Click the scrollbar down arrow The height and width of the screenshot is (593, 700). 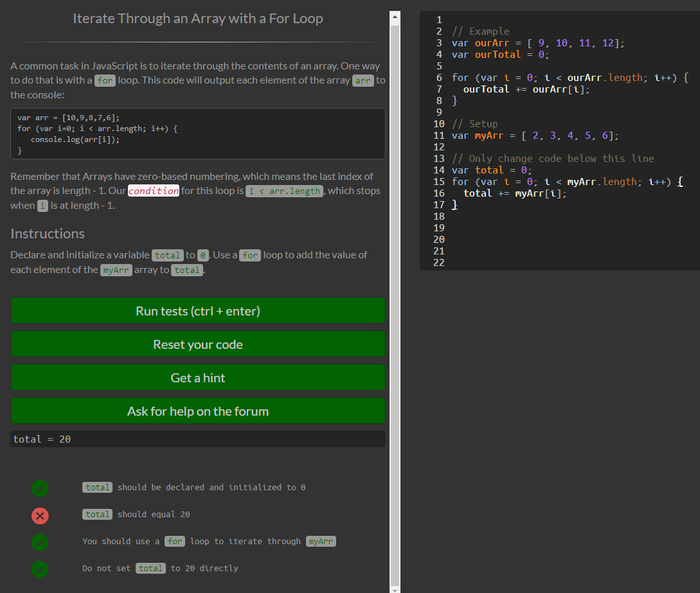pos(395,589)
